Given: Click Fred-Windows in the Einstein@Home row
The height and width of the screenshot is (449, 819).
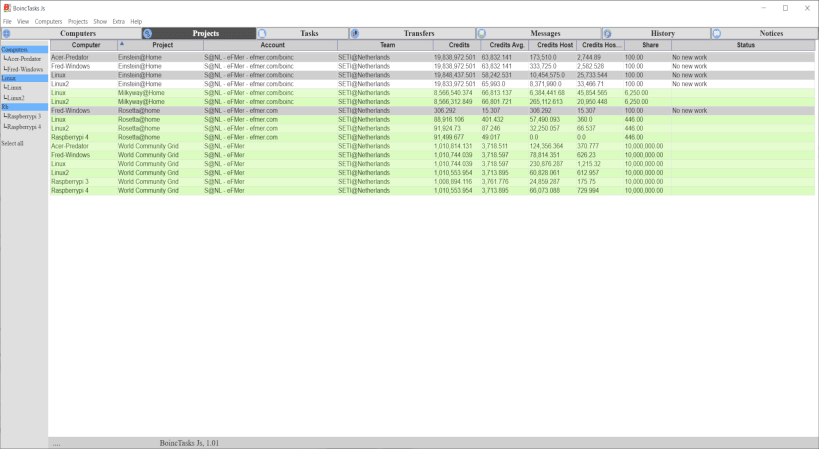Looking at the screenshot, I should pos(71,66).
